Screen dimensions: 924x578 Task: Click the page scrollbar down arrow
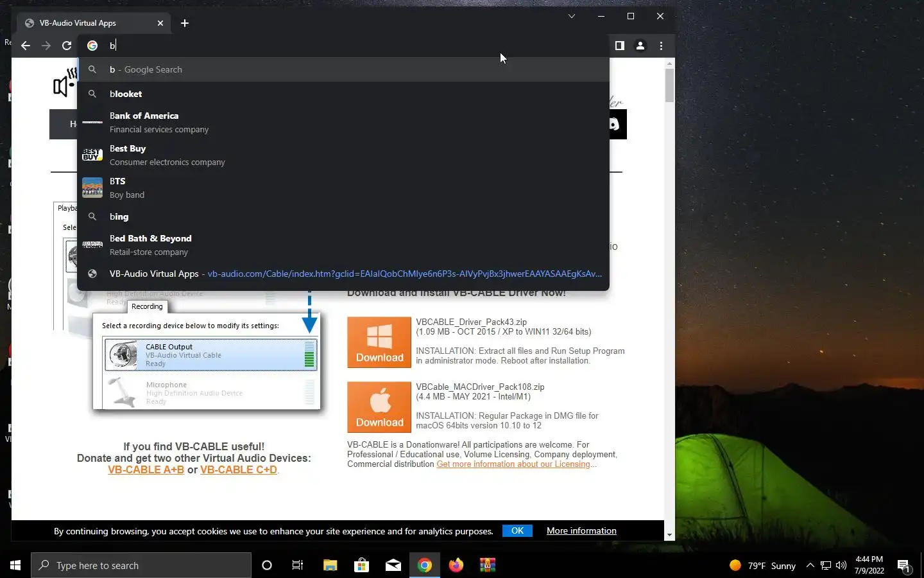click(669, 534)
